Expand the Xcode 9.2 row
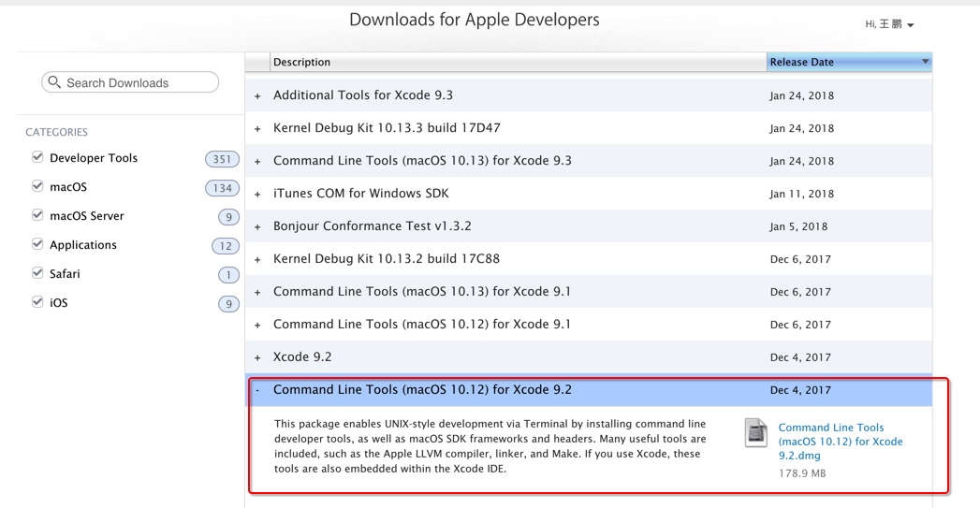 pos(257,358)
